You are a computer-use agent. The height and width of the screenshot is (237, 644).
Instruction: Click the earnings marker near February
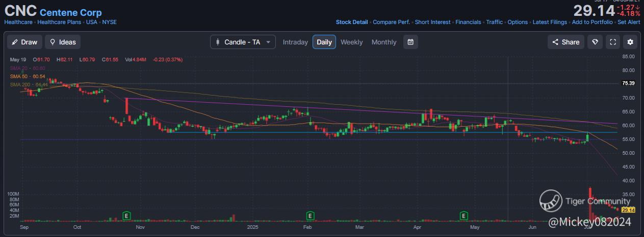(309, 216)
